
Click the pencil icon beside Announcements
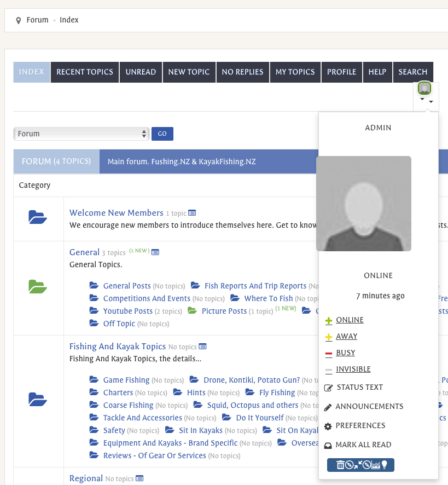(x=328, y=407)
